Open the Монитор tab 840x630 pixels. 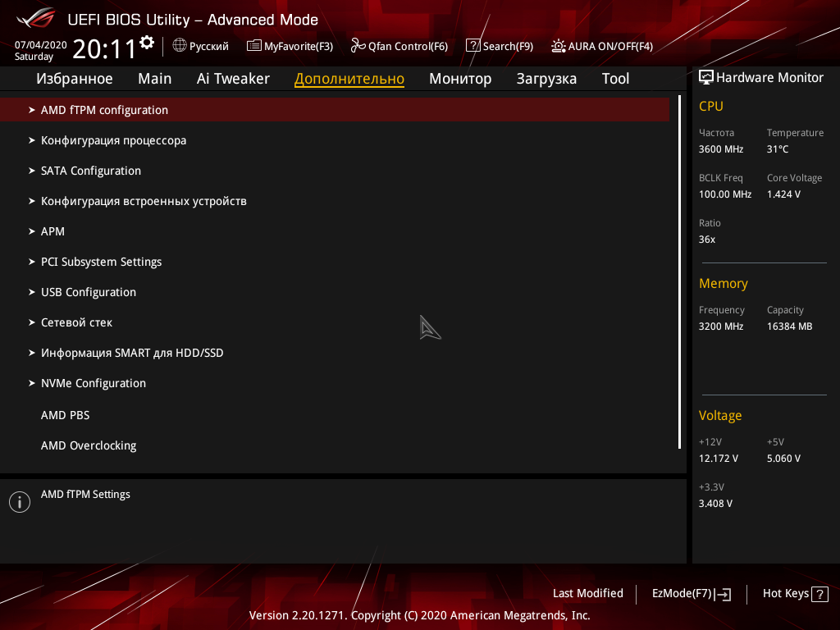pos(460,79)
